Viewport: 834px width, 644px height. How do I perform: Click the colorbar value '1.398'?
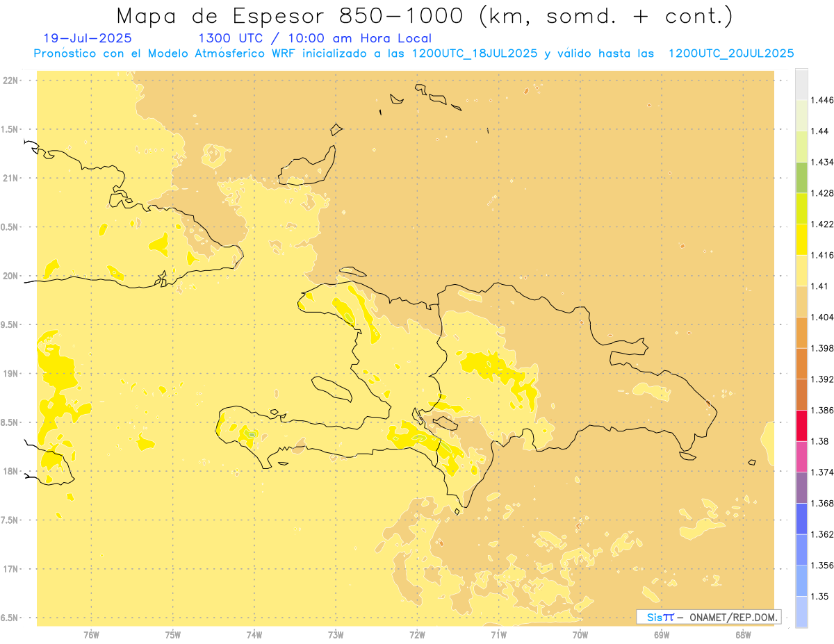point(823,348)
